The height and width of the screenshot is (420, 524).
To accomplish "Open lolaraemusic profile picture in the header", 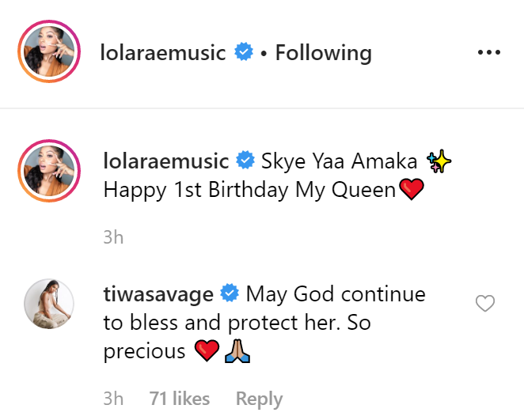I will [x=49, y=53].
